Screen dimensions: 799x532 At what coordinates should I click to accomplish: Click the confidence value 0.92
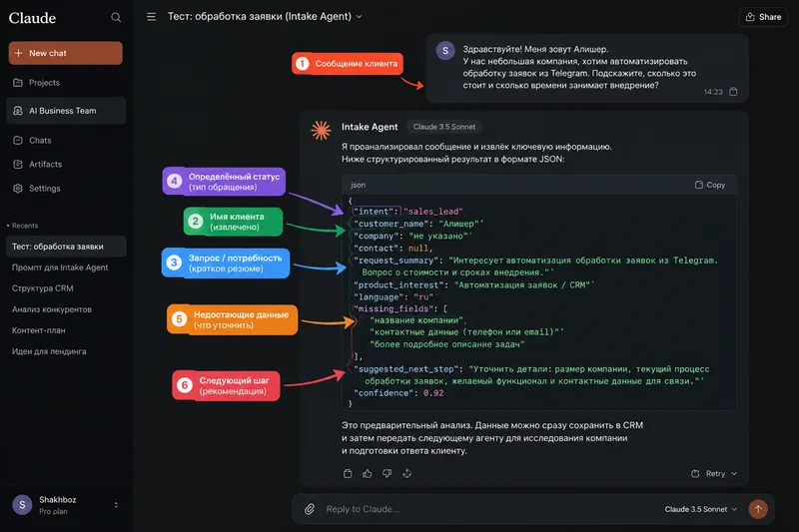tap(433, 393)
